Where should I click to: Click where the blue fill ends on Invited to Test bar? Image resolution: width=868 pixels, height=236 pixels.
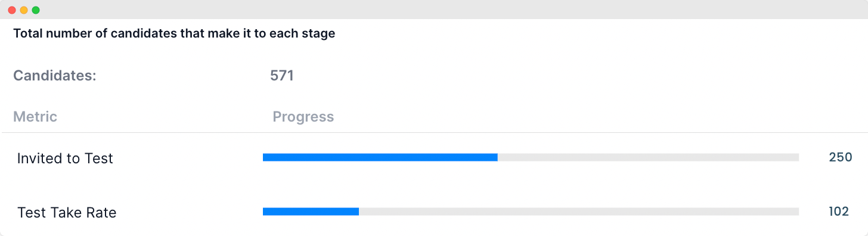point(498,157)
